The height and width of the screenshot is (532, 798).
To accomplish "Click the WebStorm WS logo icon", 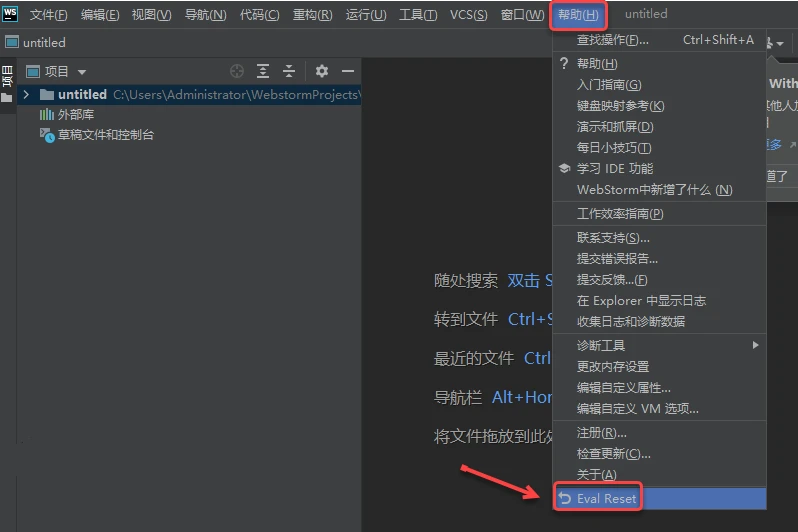I will (10, 13).
